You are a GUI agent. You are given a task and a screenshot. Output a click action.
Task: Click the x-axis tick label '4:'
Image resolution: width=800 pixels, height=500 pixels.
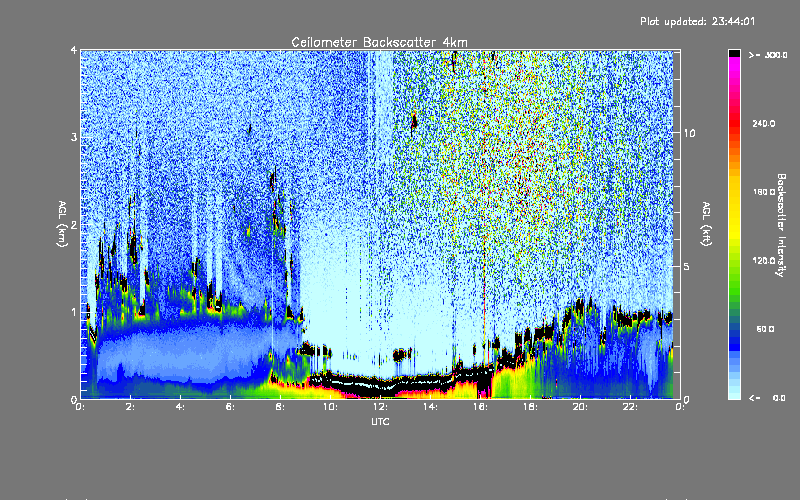tap(180, 407)
